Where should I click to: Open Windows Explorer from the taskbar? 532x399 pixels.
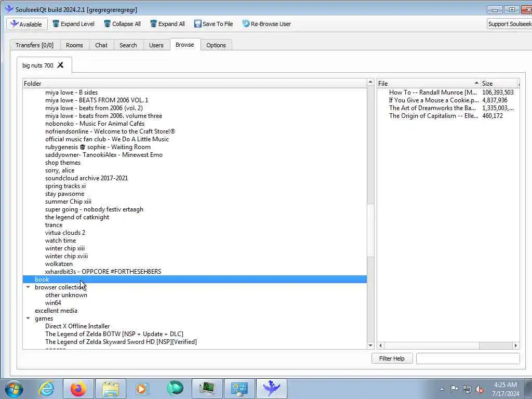pyautogui.click(x=111, y=389)
